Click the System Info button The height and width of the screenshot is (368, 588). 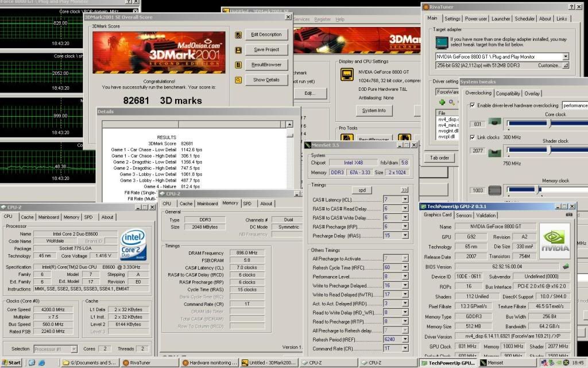pyautogui.click(x=374, y=110)
